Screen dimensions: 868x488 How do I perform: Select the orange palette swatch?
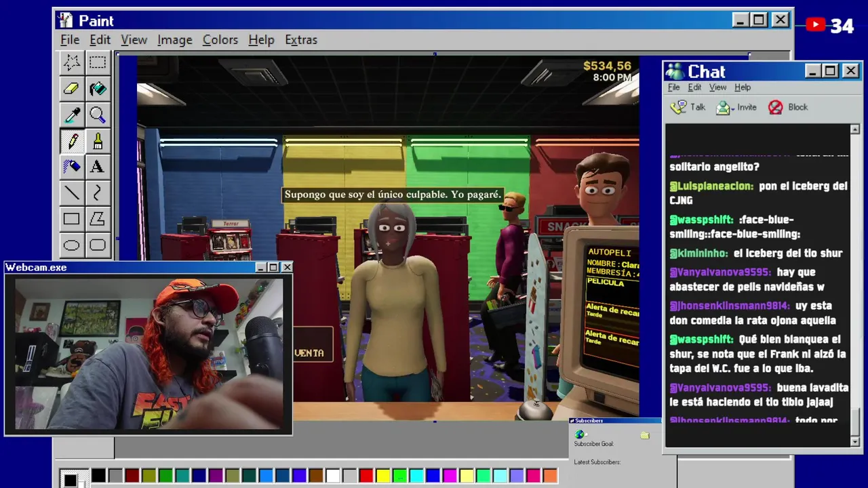tap(550, 476)
